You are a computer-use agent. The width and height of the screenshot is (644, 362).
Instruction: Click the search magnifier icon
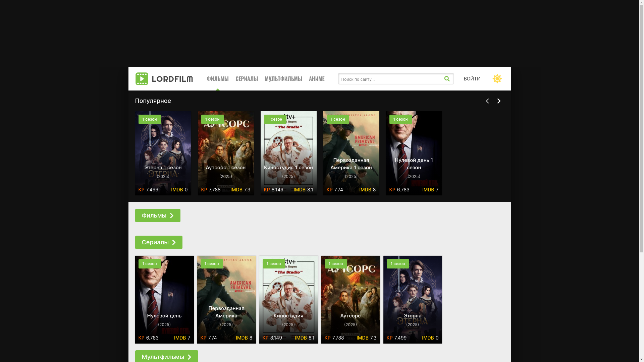click(x=447, y=79)
